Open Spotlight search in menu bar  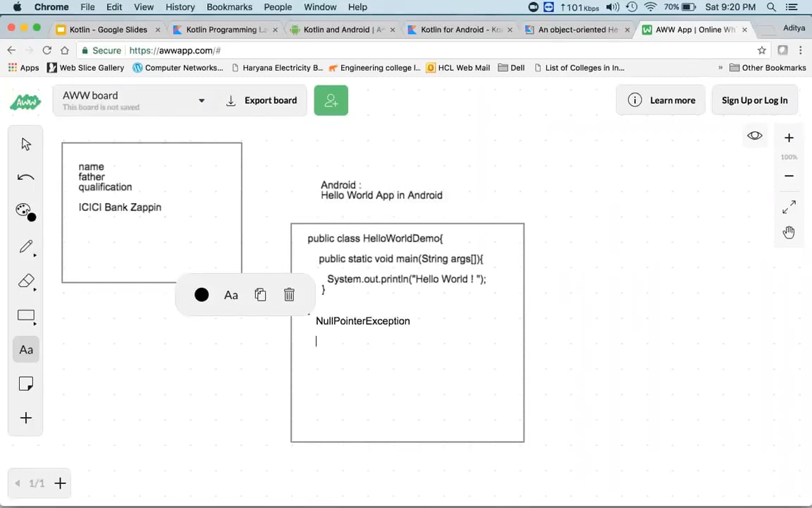click(771, 7)
